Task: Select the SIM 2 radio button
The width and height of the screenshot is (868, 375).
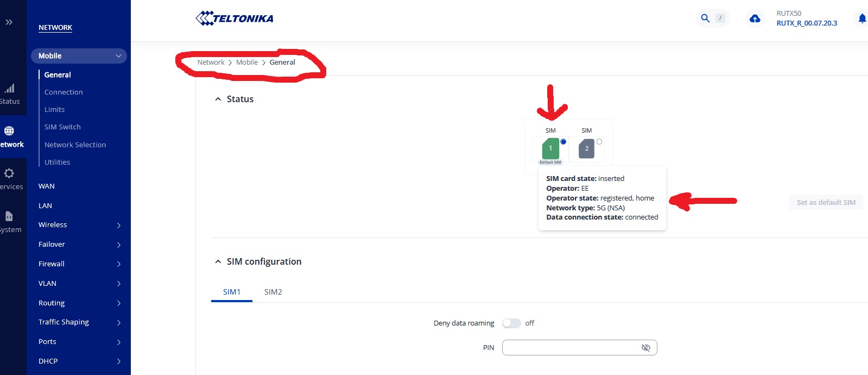Action: click(x=599, y=142)
